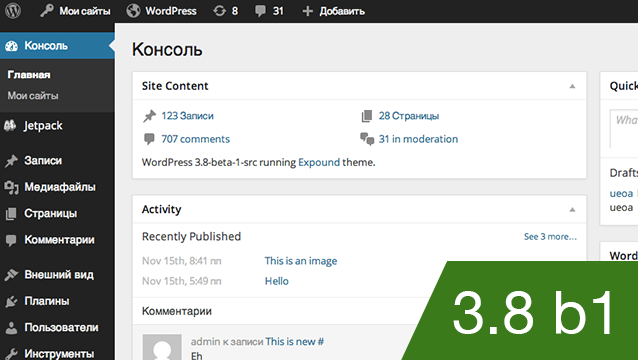Open the WordPress site name menu
Viewport: 638px width, 360px height.
171,11
